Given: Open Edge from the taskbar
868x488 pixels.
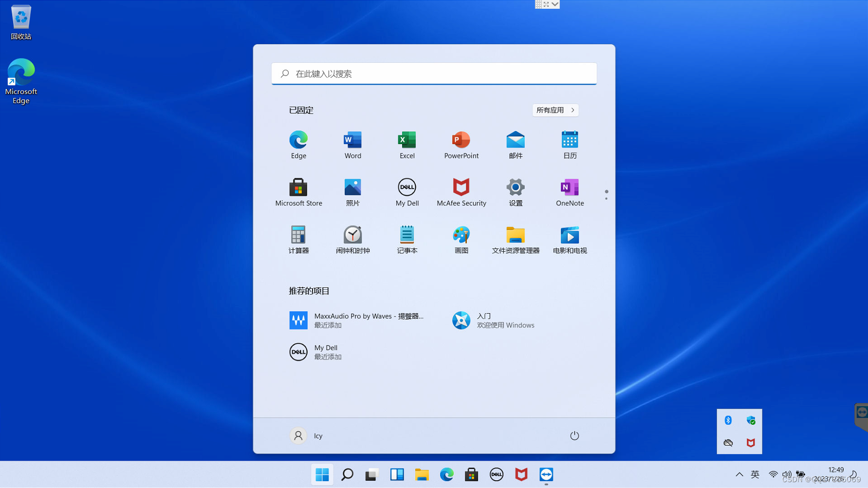Looking at the screenshot, I should point(446,474).
